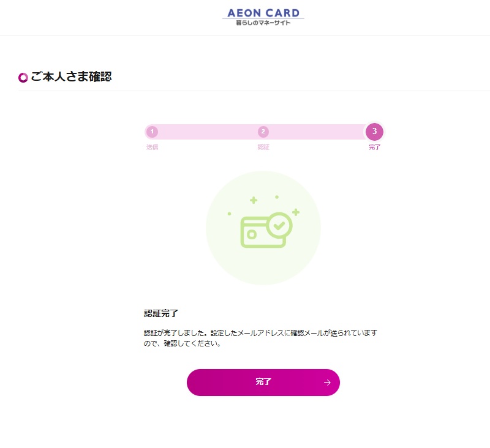Click the plus sparkle right of the checkmark
The width and height of the screenshot is (490, 448).
point(296,212)
